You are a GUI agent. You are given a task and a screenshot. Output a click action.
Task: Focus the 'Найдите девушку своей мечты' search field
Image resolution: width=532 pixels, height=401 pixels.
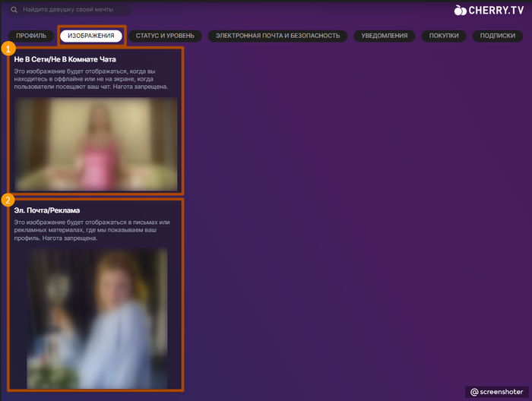point(72,10)
